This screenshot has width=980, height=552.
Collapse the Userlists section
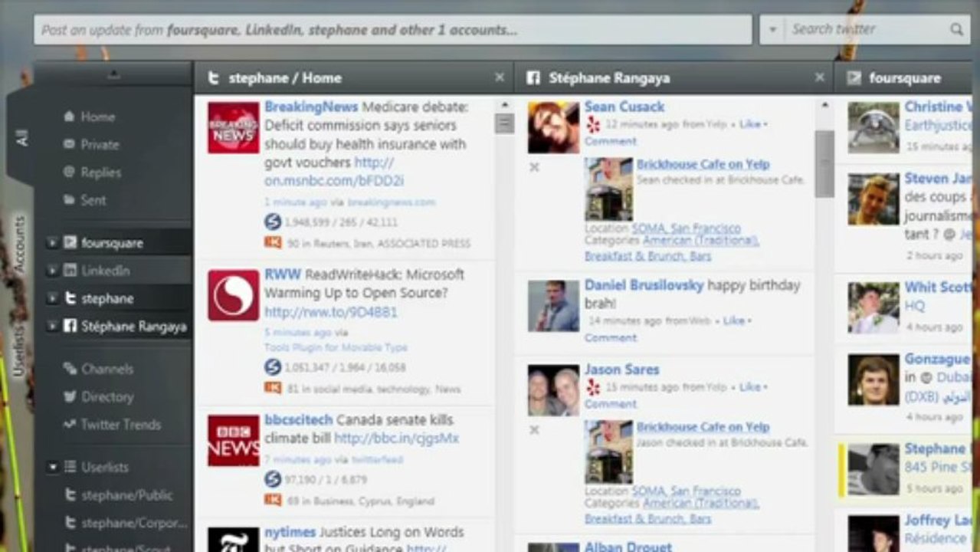(x=53, y=467)
